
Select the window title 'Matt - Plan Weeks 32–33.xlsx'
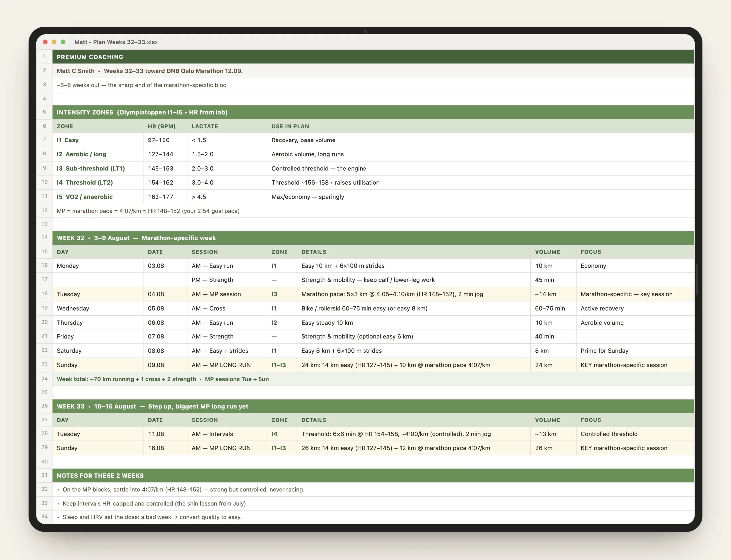(x=116, y=42)
